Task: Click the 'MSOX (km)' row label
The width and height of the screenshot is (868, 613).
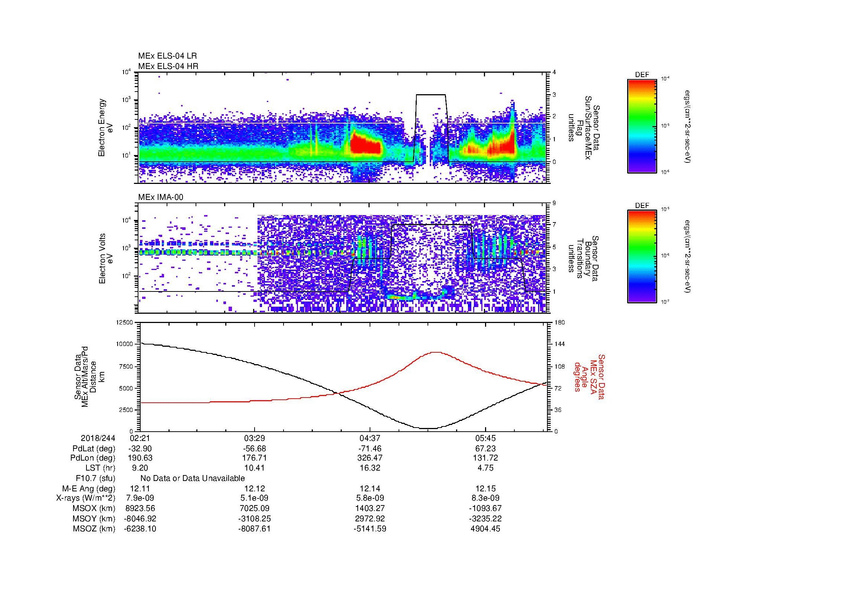Action: pos(94,508)
